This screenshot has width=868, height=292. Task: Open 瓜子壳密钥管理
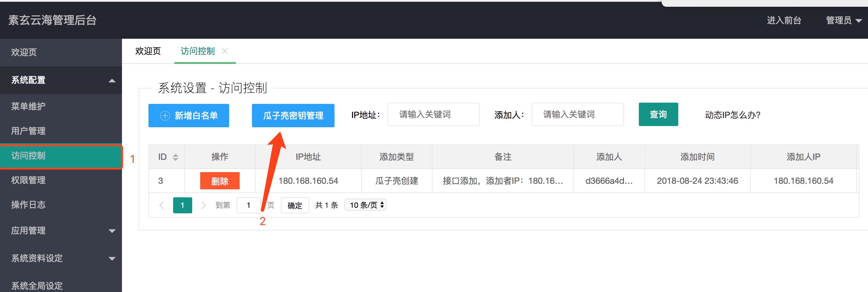pyautogui.click(x=293, y=115)
